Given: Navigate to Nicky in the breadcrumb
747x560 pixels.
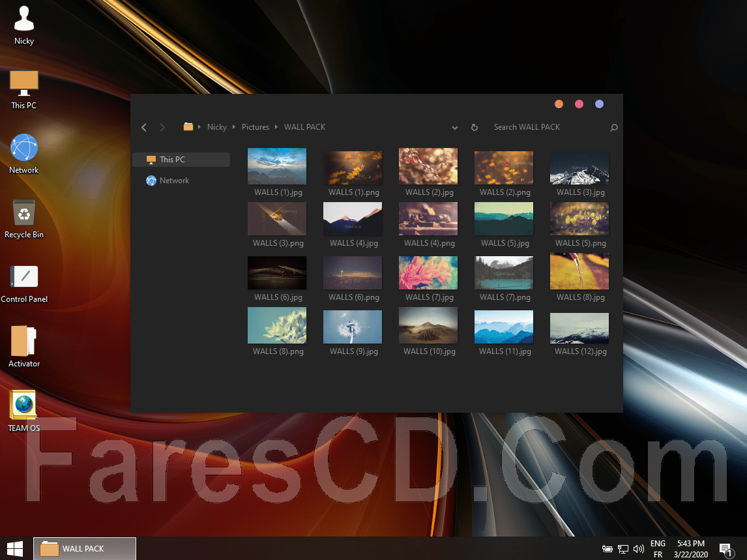Looking at the screenshot, I should click(x=217, y=126).
